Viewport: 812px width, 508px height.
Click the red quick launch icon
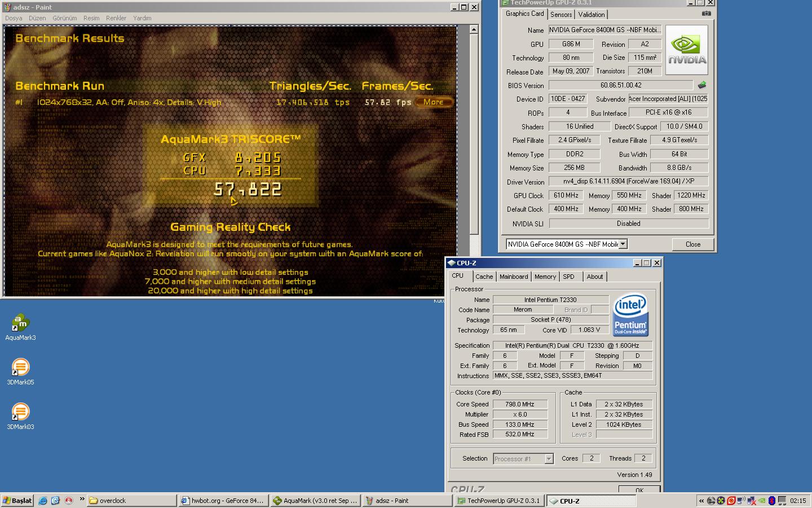(68, 500)
